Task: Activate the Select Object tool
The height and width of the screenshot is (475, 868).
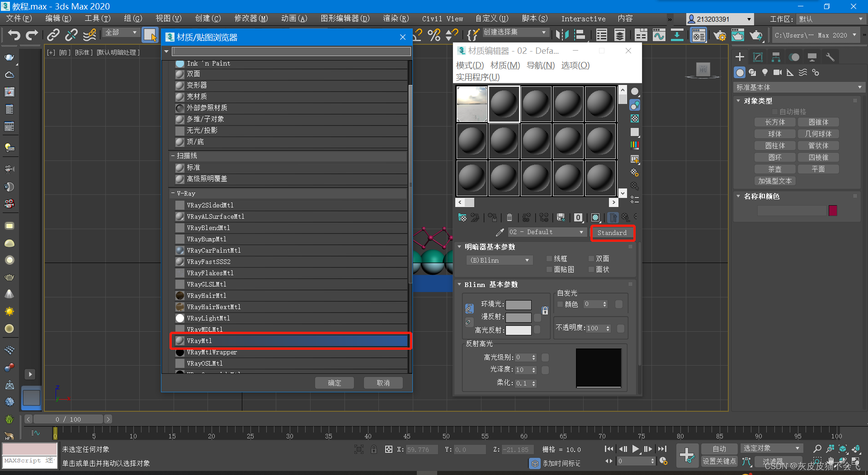Action: point(150,35)
